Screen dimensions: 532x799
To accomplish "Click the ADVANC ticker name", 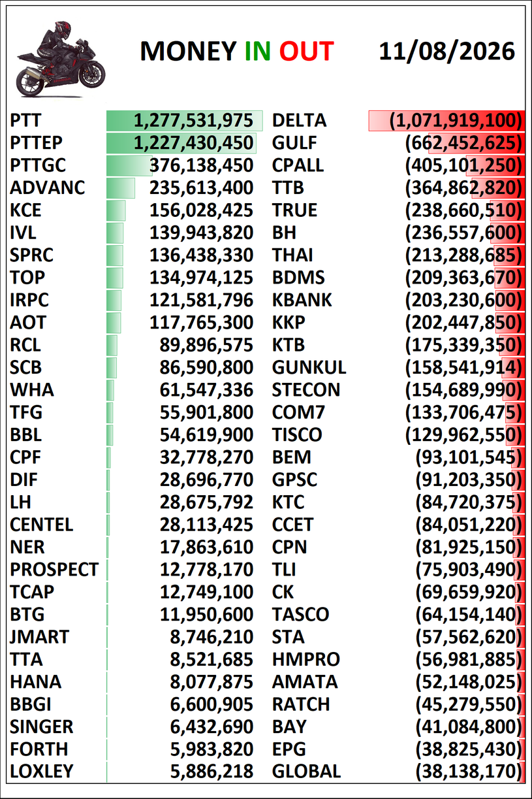I will (x=48, y=188).
